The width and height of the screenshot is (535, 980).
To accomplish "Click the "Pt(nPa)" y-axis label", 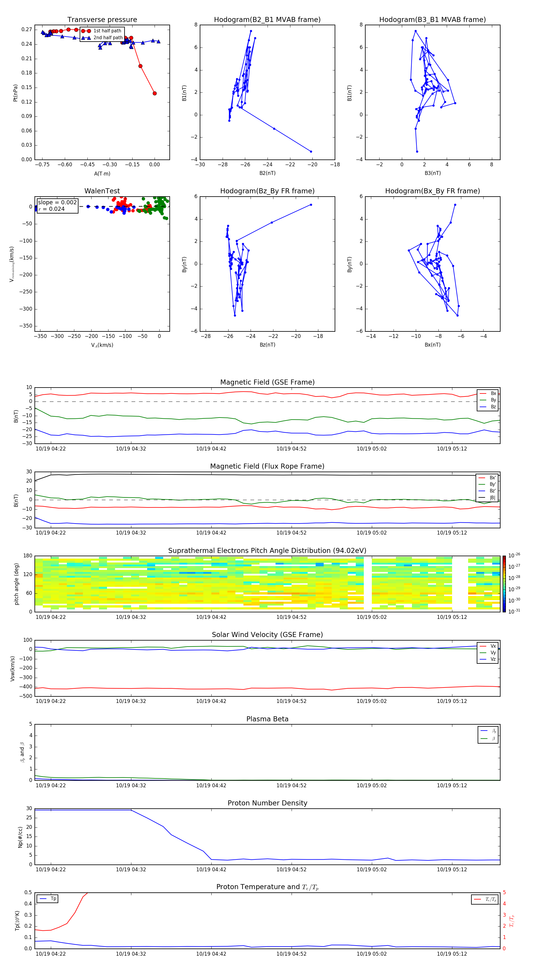I will click(x=15, y=92).
